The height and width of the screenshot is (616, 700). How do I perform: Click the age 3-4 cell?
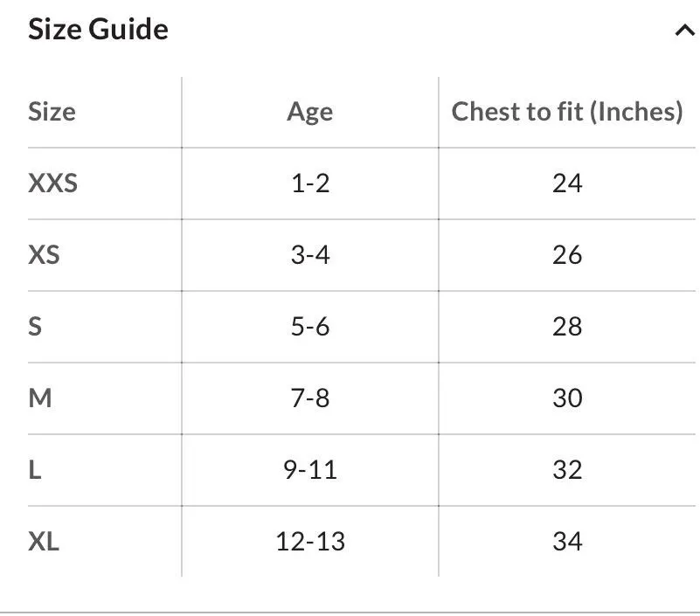[309, 255]
